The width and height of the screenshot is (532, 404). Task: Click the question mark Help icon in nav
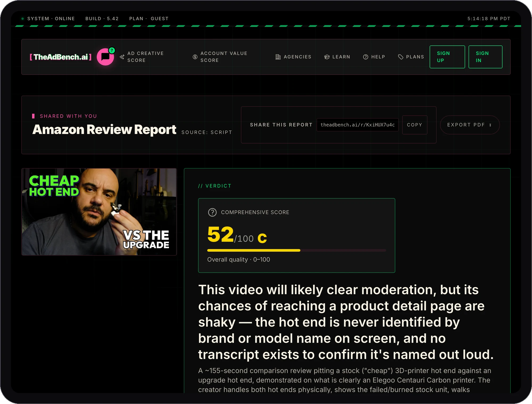[x=366, y=57]
